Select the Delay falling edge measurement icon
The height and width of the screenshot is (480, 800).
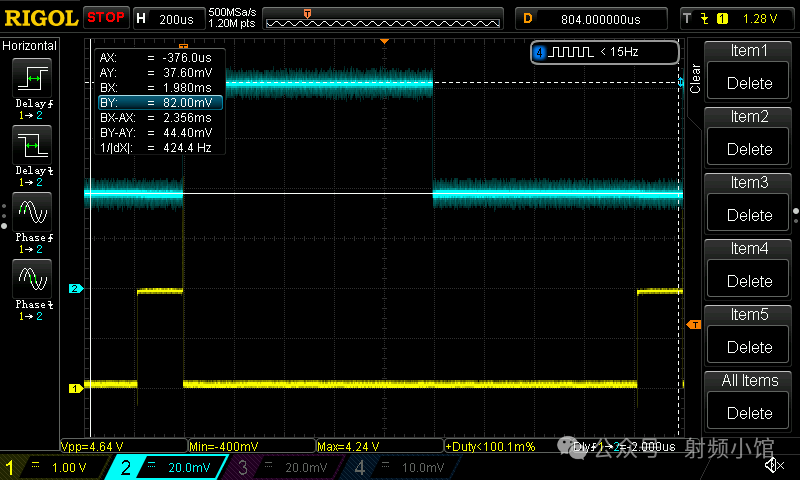point(32,149)
